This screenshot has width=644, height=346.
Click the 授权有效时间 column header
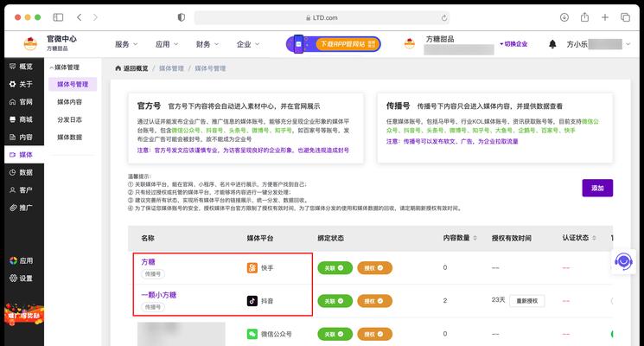pyautogui.click(x=512, y=239)
